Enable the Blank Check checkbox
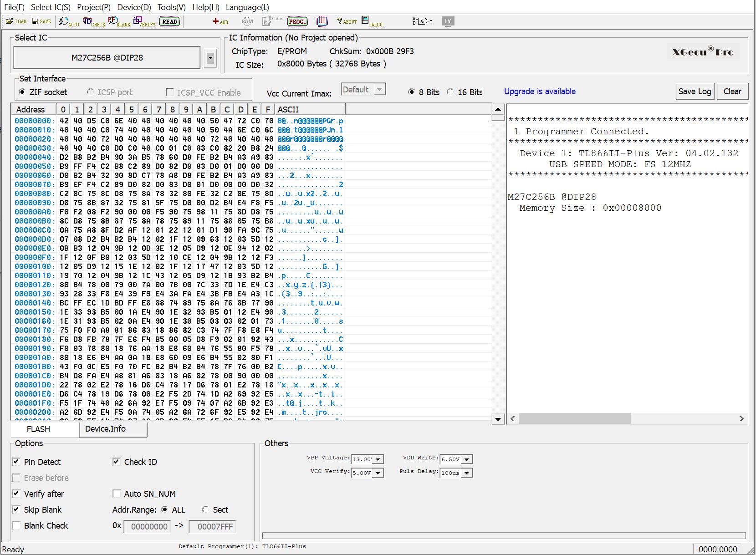 17,525
